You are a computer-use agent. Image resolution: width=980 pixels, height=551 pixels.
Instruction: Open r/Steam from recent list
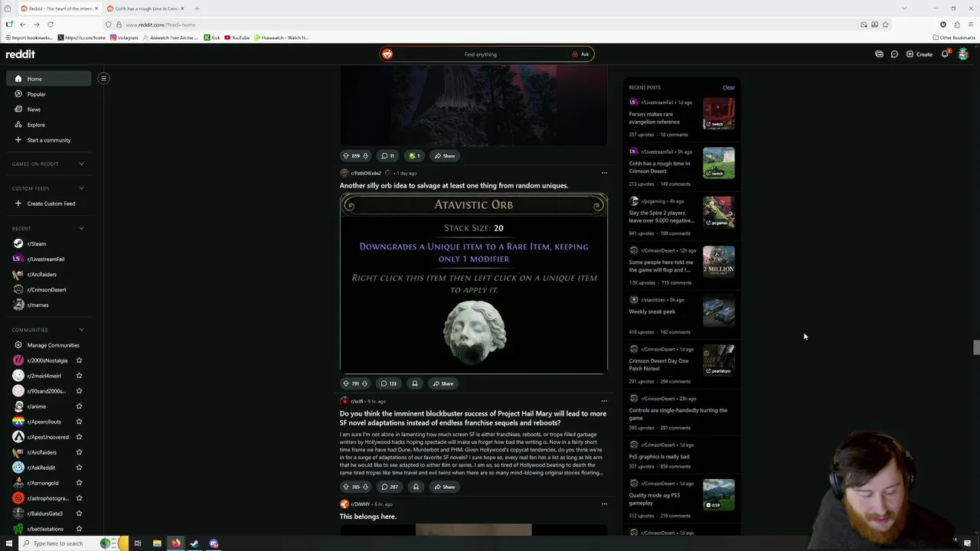48,243
